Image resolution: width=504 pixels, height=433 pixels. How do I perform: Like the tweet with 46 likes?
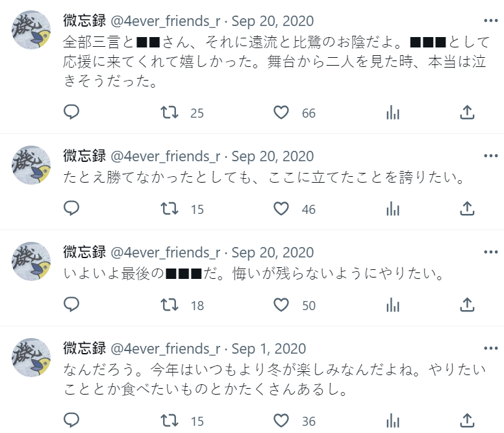[x=281, y=209]
